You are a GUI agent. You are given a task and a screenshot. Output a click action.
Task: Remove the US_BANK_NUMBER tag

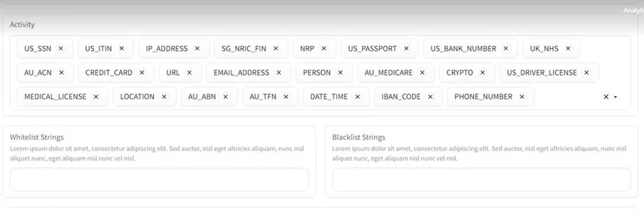(506, 49)
